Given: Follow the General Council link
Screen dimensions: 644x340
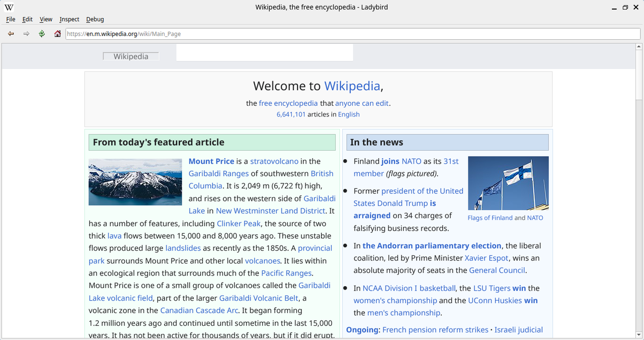Looking at the screenshot, I should pyautogui.click(x=497, y=270).
